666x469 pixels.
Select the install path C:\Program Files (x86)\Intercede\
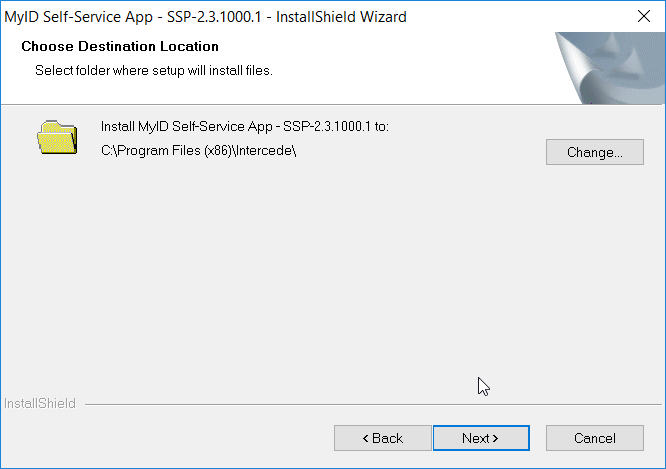[x=198, y=150]
